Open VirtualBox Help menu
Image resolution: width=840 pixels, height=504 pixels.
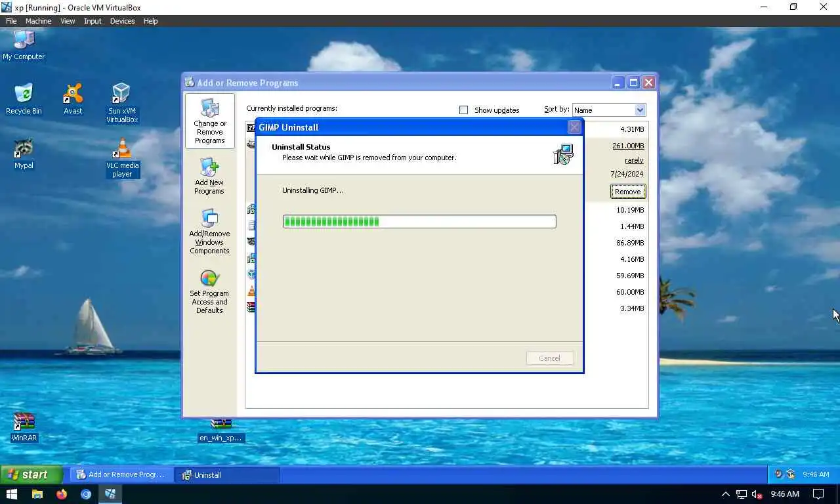[x=150, y=21]
